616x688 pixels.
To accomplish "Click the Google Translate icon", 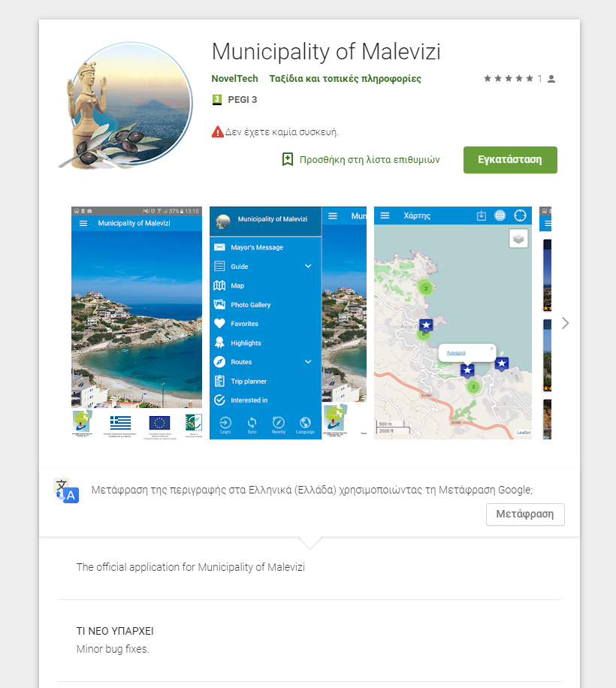I will click(66, 490).
